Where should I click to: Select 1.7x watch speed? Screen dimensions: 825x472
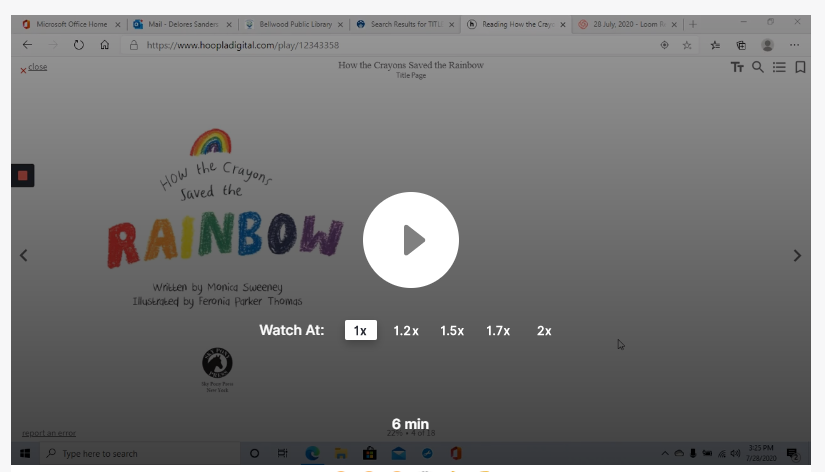coord(498,330)
